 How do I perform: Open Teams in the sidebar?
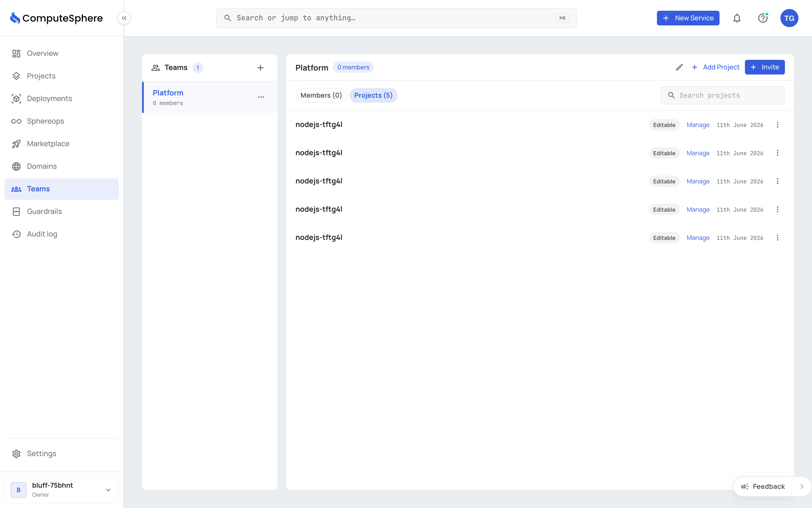[62, 189]
